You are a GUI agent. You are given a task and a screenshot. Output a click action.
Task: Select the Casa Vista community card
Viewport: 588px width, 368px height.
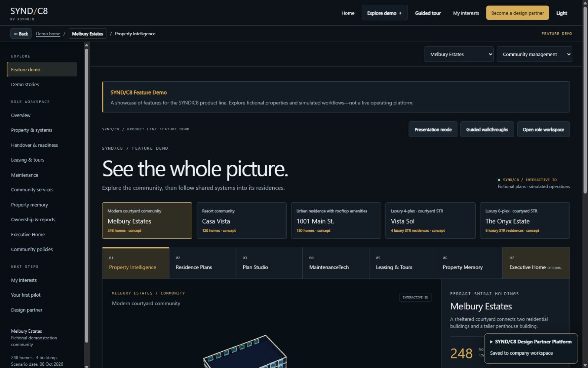click(x=242, y=221)
